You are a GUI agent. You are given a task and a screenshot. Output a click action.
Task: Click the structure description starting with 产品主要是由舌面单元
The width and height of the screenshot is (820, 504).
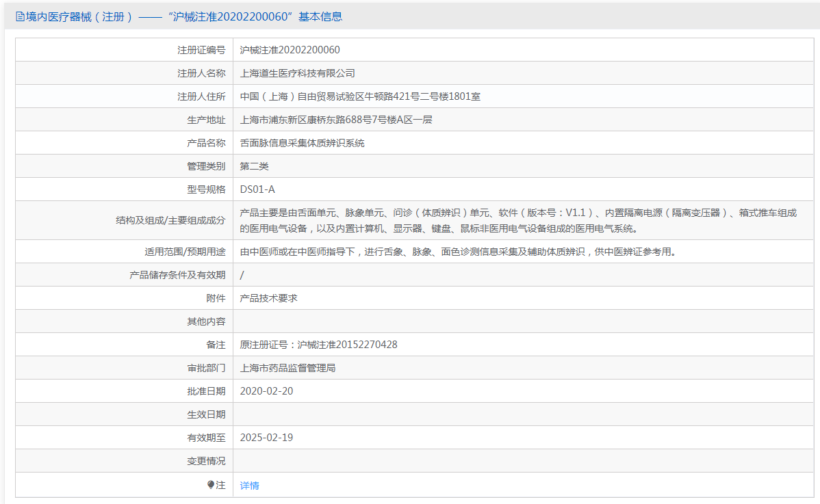point(518,220)
